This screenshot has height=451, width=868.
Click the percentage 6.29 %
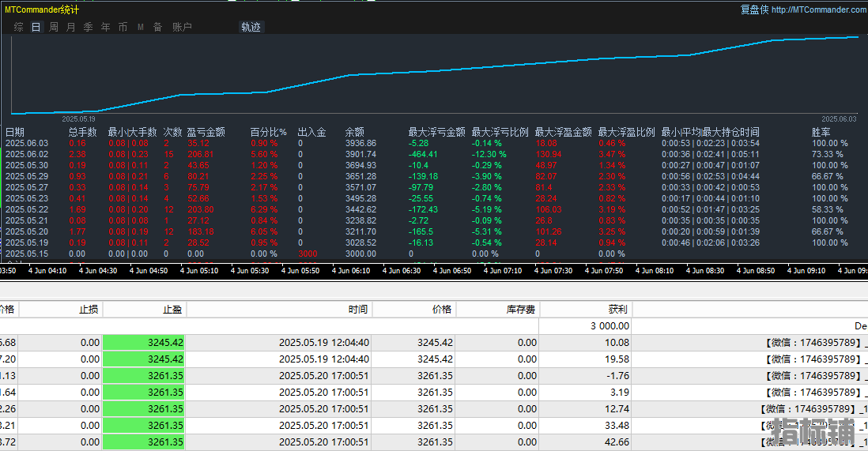[264, 210]
